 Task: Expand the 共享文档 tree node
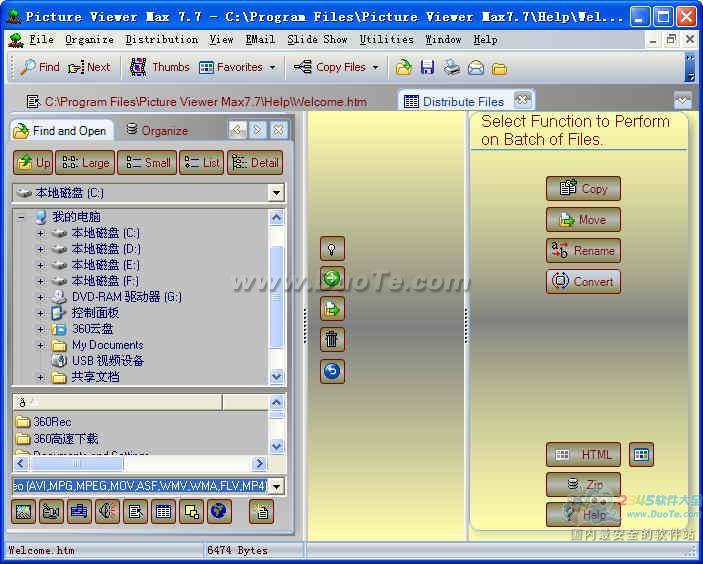(x=40, y=377)
